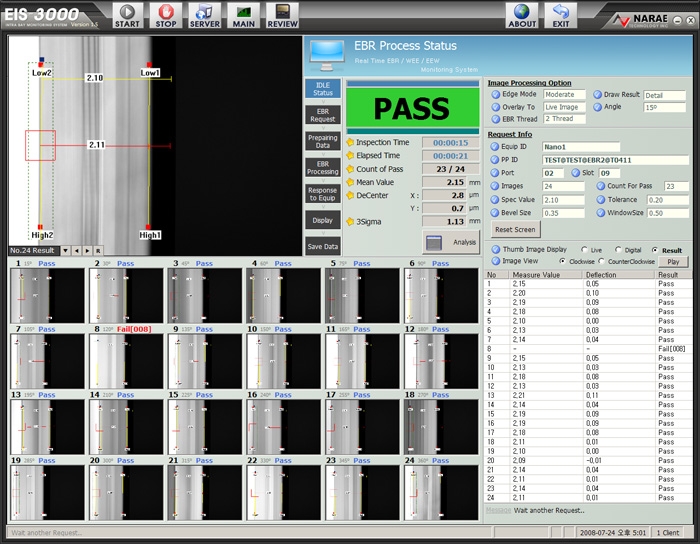The width and height of the screenshot is (700, 544).
Task: Click the Spec Value info icon
Action: 494,200
